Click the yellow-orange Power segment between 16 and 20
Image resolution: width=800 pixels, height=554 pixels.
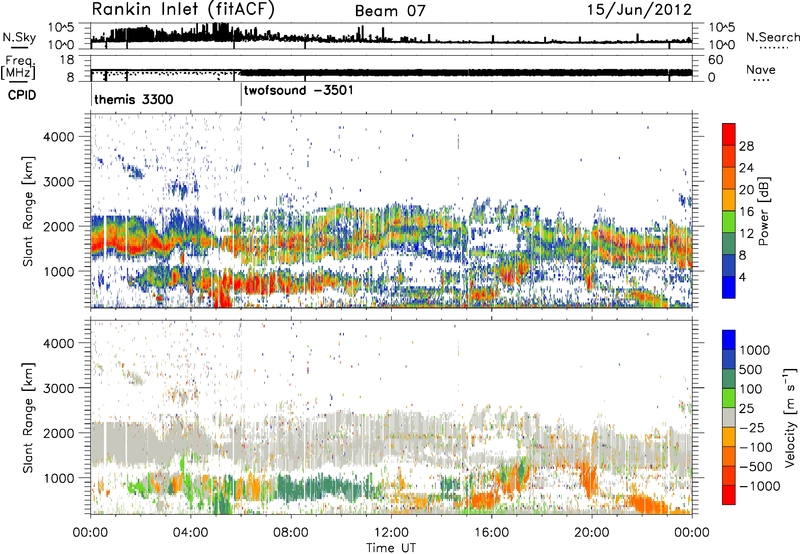pyautogui.click(x=729, y=200)
